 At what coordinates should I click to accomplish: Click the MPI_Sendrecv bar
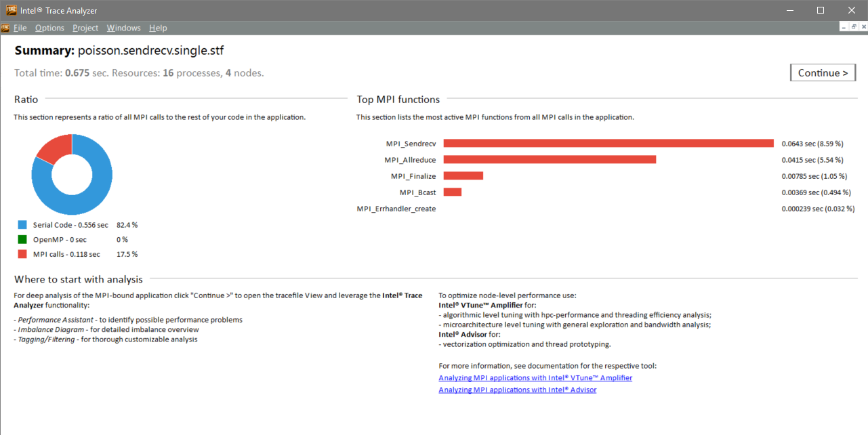pos(608,143)
